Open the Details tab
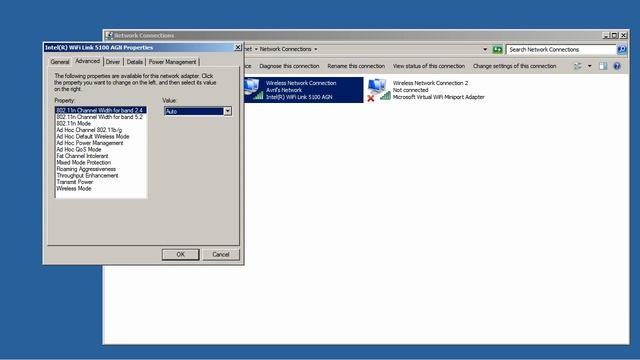This screenshot has height=360, width=640. [134, 62]
